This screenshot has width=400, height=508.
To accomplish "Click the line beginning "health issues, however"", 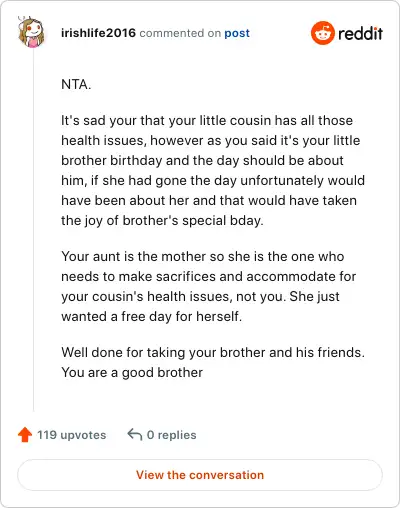I will tap(211, 140).
